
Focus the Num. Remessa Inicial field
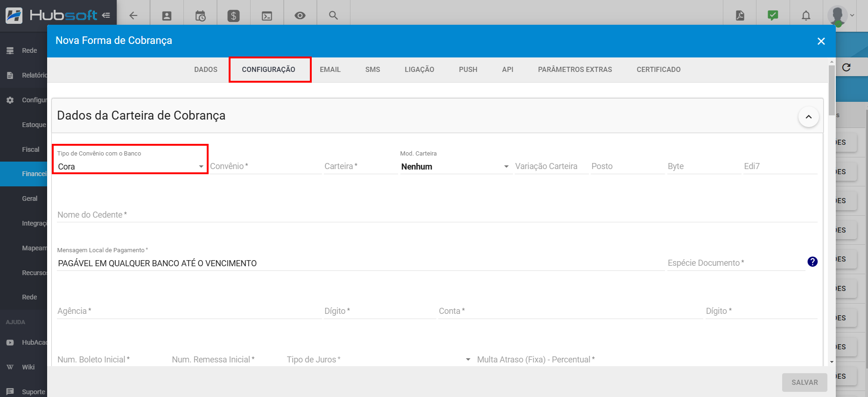pyautogui.click(x=227, y=360)
